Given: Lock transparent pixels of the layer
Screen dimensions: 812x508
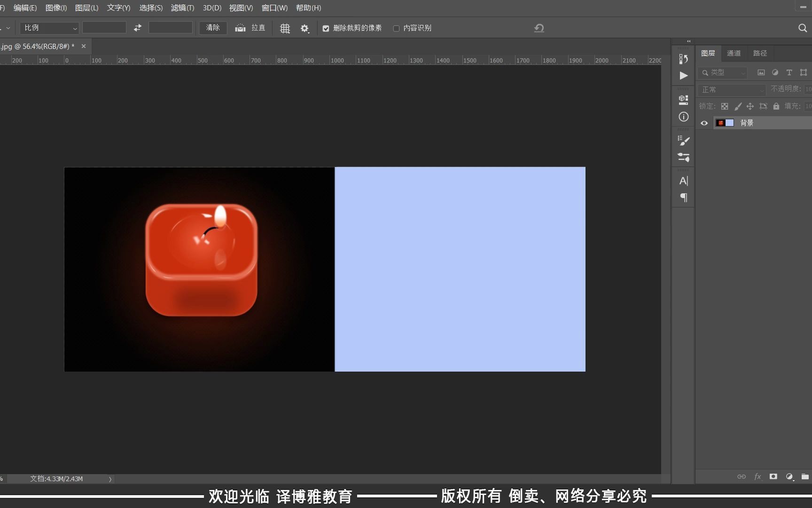Looking at the screenshot, I should 725,106.
